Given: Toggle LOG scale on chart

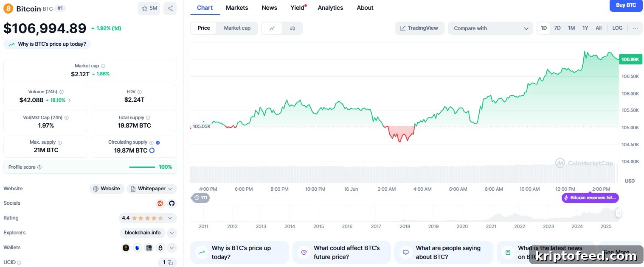Looking at the screenshot, I should [617, 28].
